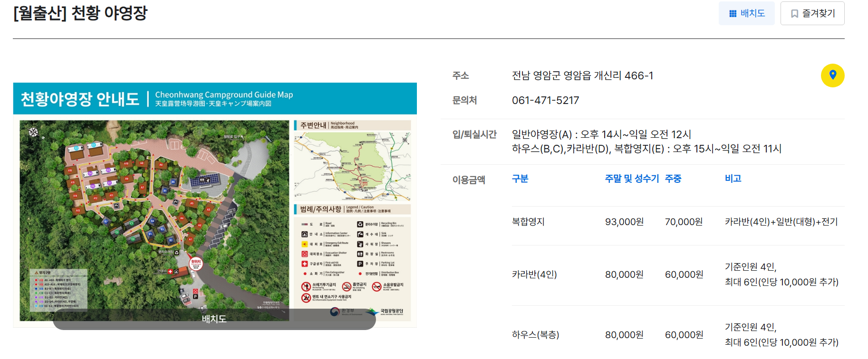
Task: Open the yellow map location pin icon
Action: (x=832, y=76)
